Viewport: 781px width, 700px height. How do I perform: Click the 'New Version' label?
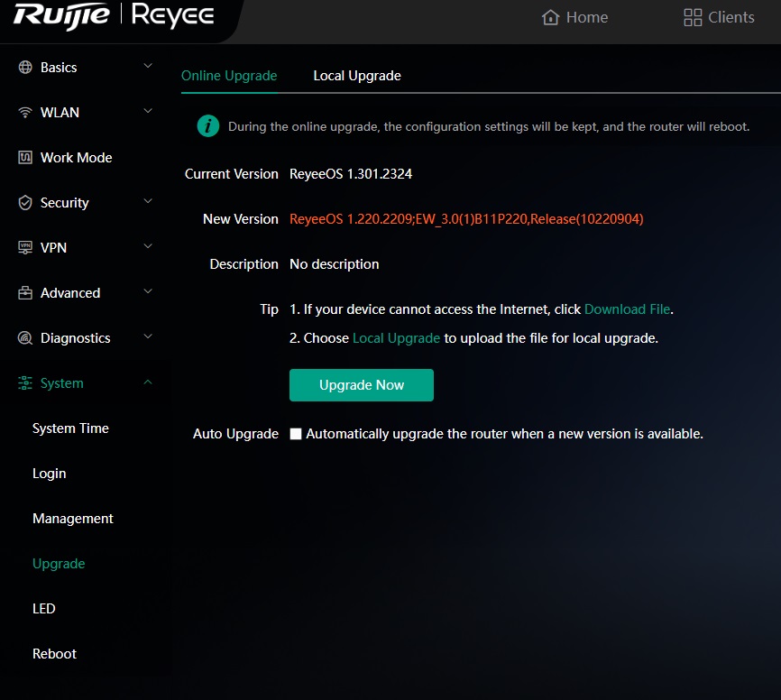pyautogui.click(x=241, y=219)
